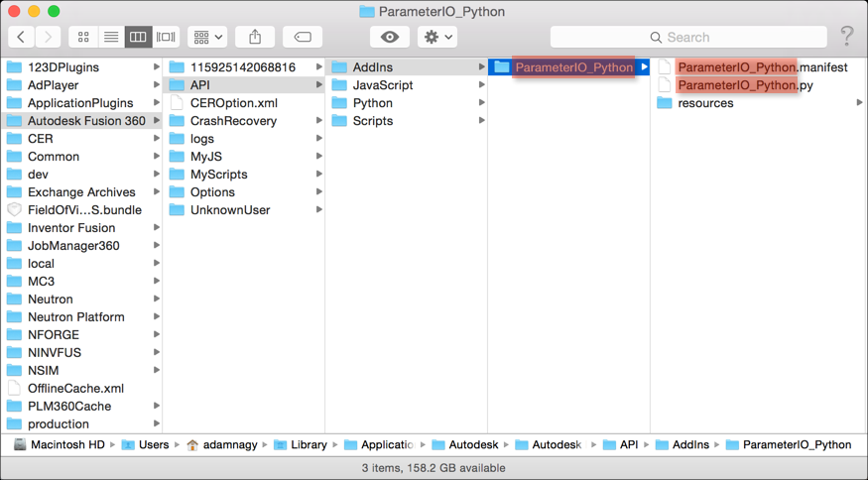Click the Edit Tags button
The width and height of the screenshot is (868, 480).
(x=303, y=37)
